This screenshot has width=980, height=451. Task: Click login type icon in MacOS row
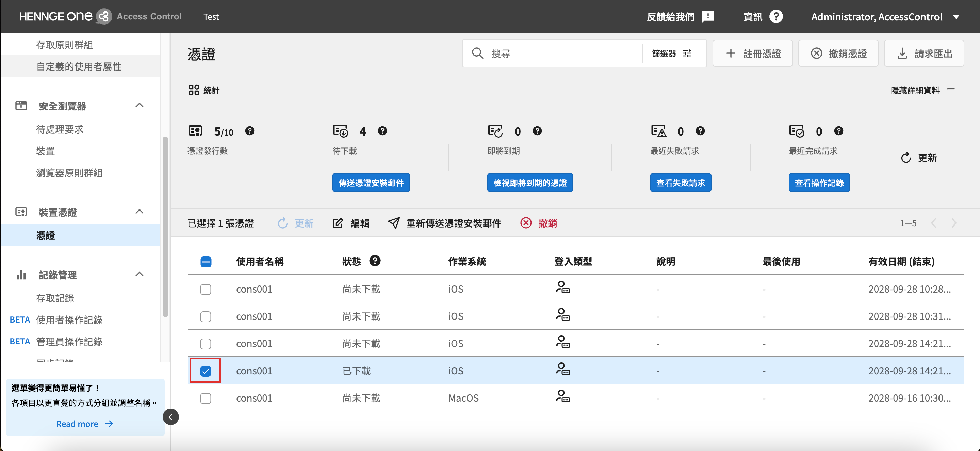(x=563, y=396)
